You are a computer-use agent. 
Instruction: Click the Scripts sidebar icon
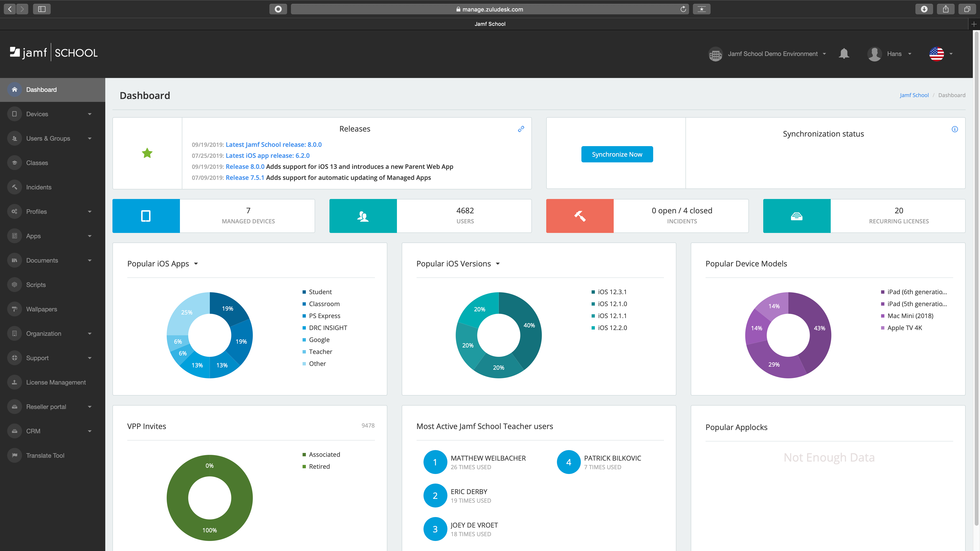(14, 285)
